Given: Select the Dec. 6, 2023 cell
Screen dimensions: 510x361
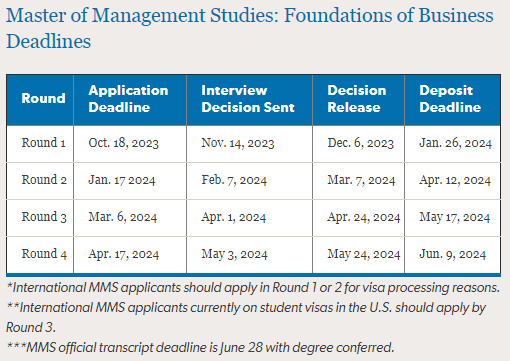Looking at the screenshot, I should (361, 143).
